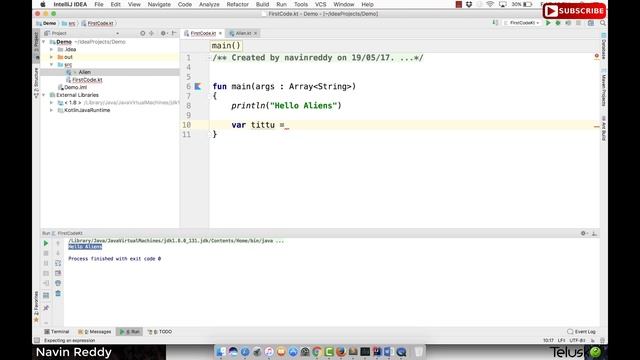Viewport: 640px width, 360px height.
Task: Open the Refactor menu
Action: click(x=238, y=4)
